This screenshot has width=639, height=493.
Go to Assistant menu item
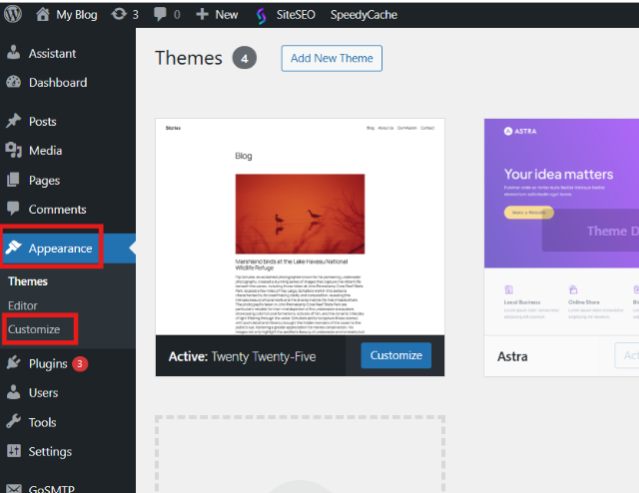(52, 53)
